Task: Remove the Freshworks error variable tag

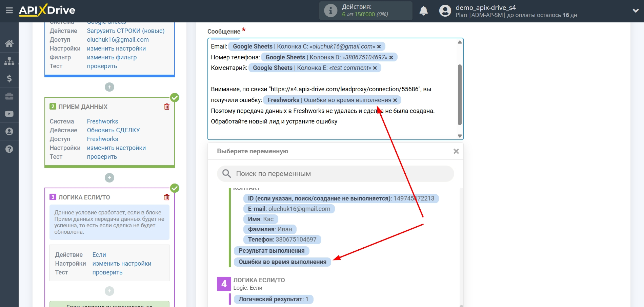Action: click(x=395, y=100)
